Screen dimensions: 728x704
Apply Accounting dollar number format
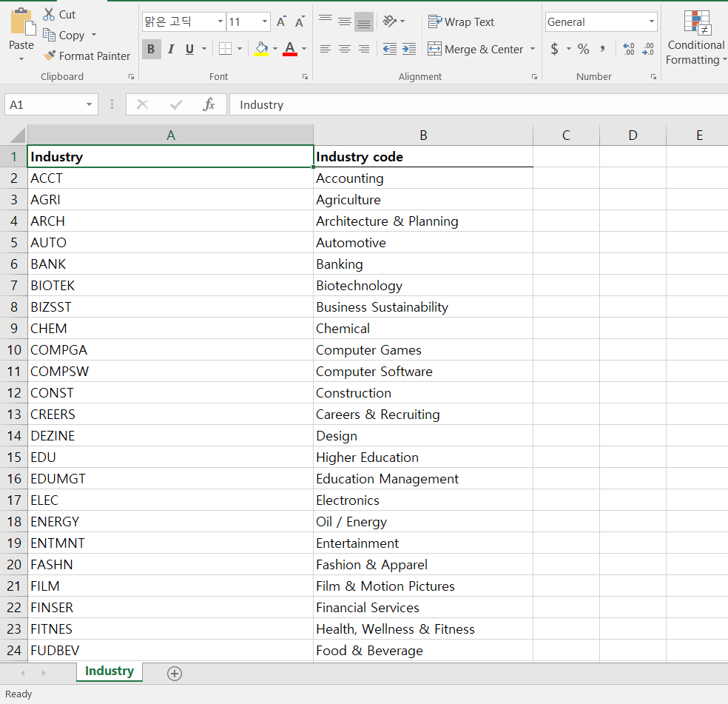(x=554, y=49)
